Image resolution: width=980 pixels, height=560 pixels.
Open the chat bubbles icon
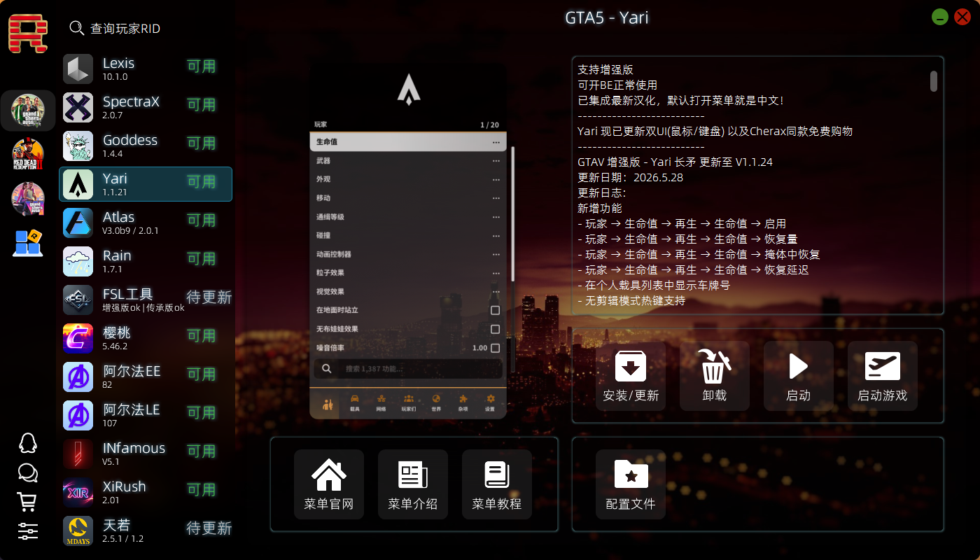pos(27,473)
